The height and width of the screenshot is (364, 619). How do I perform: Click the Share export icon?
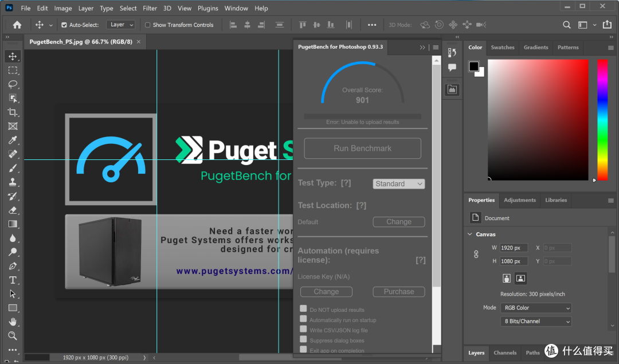click(x=607, y=25)
